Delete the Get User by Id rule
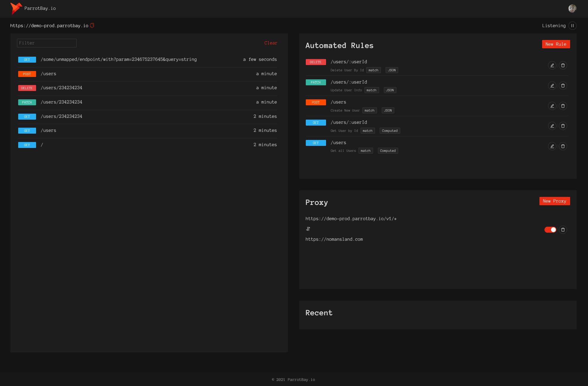The width and height of the screenshot is (588, 386). 563,126
